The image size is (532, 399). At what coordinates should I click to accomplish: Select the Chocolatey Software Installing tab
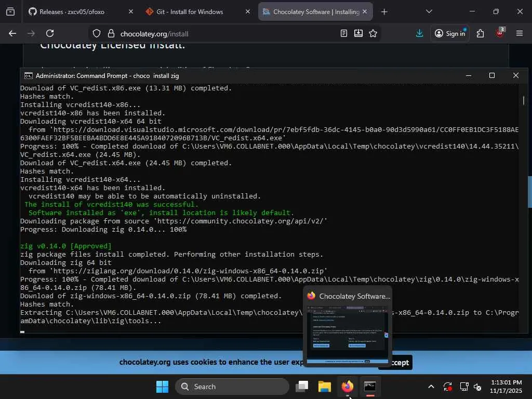pyautogui.click(x=315, y=12)
